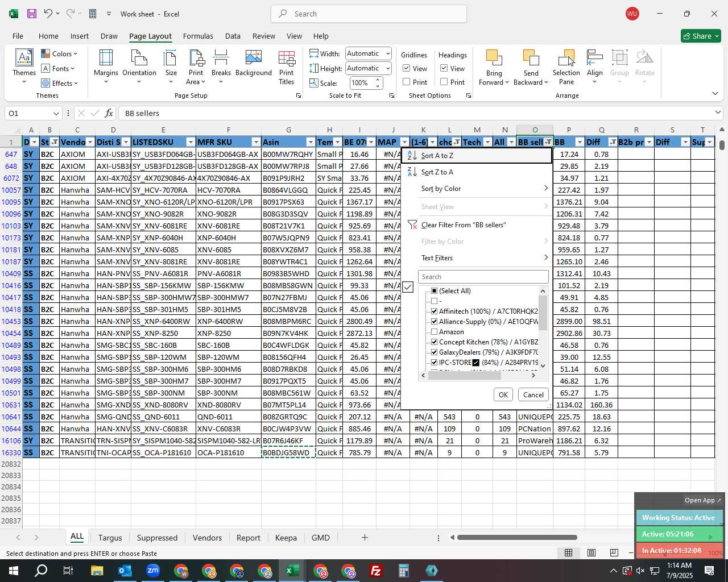Toggle the (Select All) filter checkbox
The height and width of the screenshot is (582, 728).
tap(435, 291)
